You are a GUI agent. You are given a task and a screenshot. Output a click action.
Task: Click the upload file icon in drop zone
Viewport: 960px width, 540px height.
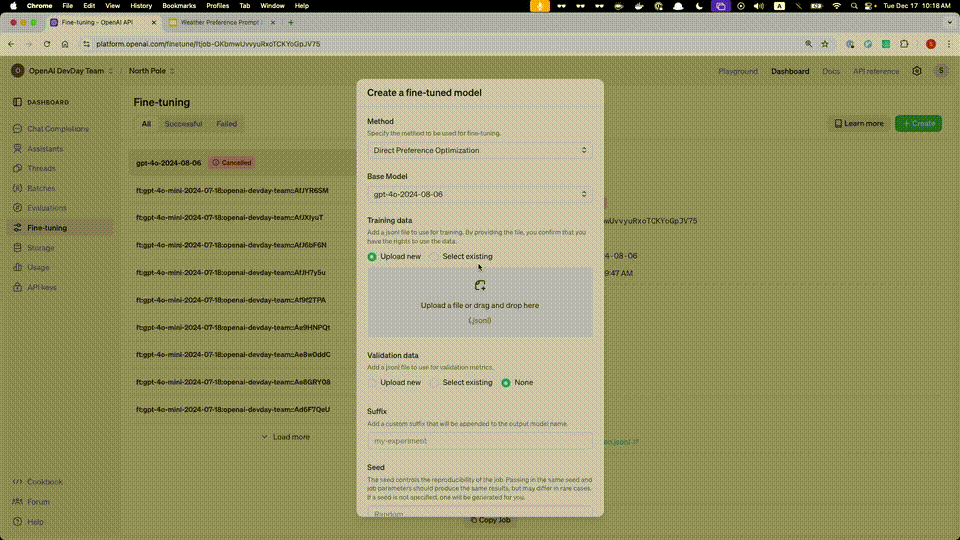pyautogui.click(x=480, y=285)
